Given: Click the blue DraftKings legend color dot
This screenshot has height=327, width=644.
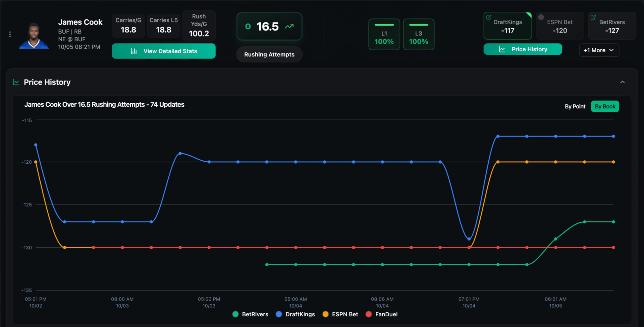Looking at the screenshot, I should pyautogui.click(x=279, y=314).
